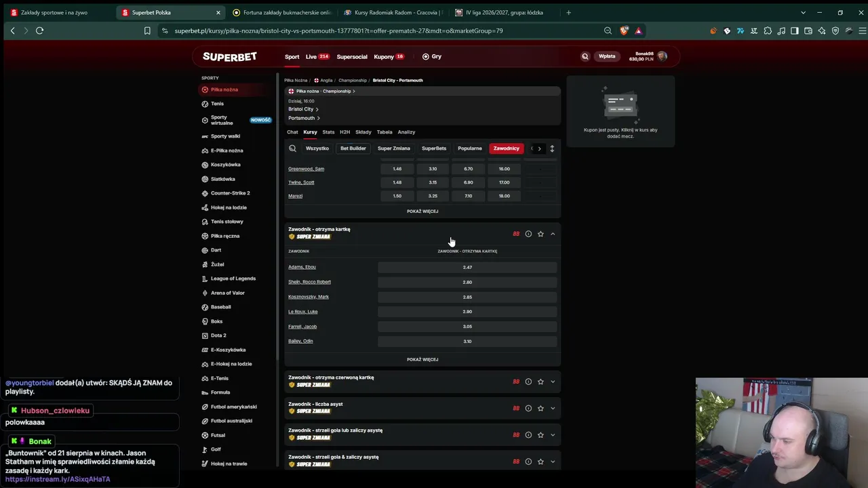Select Bailey, Odin odds 3.10
The width and height of the screenshot is (868, 488).
[x=467, y=342]
